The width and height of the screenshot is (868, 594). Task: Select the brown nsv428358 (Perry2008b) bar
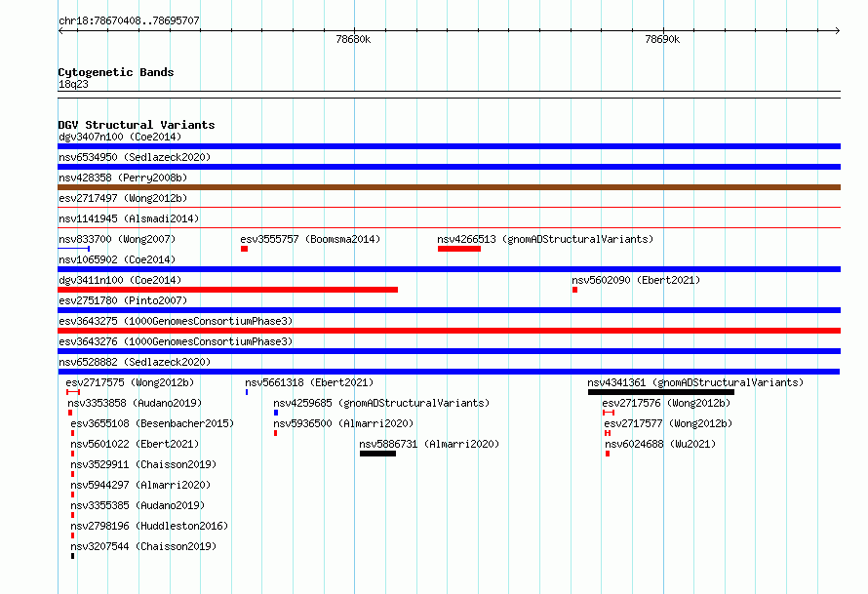pos(449,187)
